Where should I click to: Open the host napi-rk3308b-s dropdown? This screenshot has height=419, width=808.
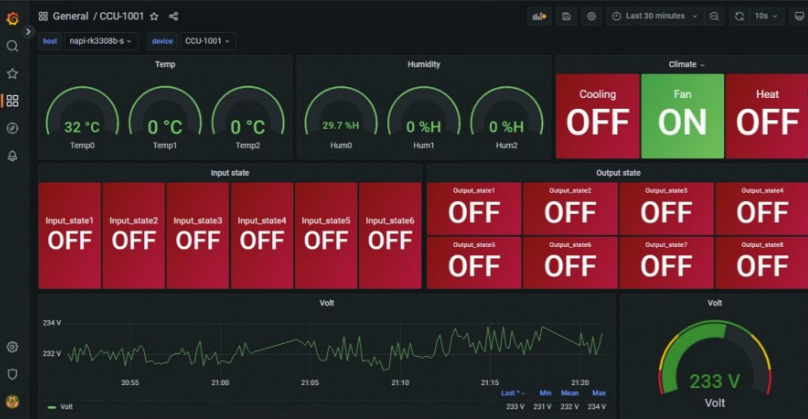(101, 41)
